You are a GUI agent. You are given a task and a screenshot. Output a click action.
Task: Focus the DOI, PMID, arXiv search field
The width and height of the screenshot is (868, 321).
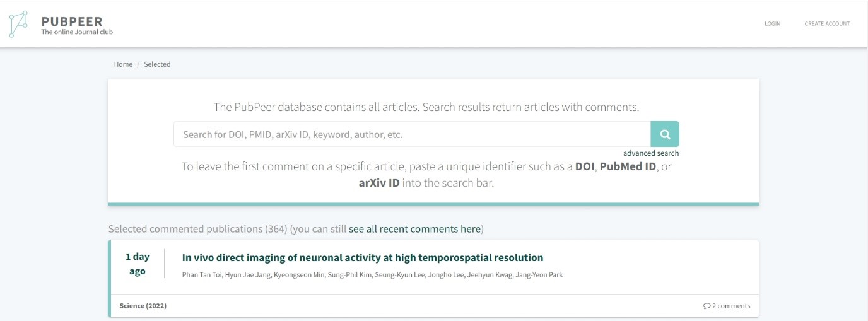tap(411, 134)
